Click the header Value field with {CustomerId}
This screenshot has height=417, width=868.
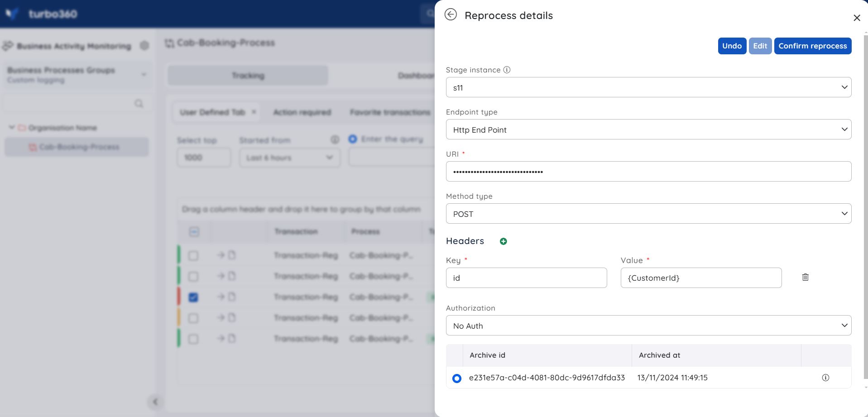pyautogui.click(x=701, y=278)
